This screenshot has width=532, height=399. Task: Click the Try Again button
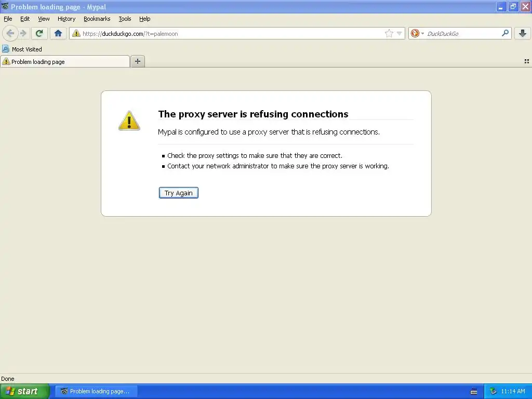pyautogui.click(x=179, y=193)
